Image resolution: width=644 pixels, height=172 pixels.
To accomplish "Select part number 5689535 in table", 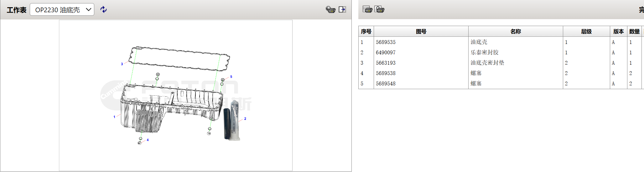I will (386, 42).
